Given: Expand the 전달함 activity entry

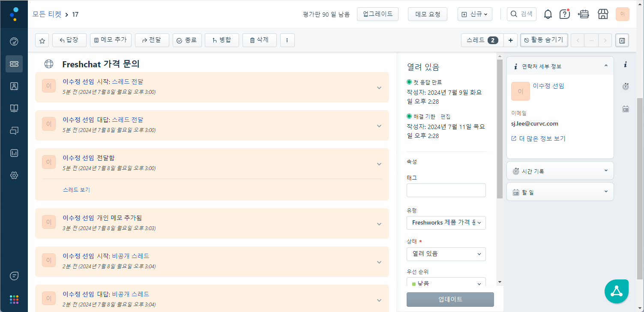Looking at the screenshot, I should (379, 164).
